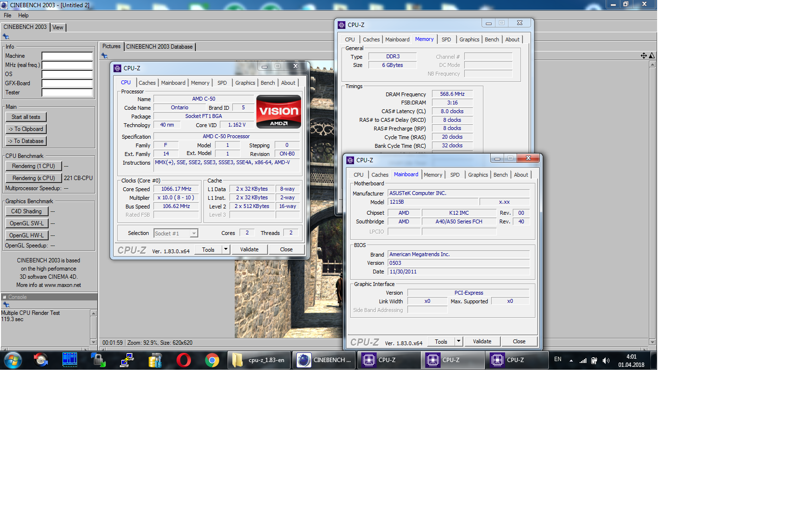Click Close in the CPU-Z CPU window
The width and height of the screenshot is (812, 519).
[286, 249]
